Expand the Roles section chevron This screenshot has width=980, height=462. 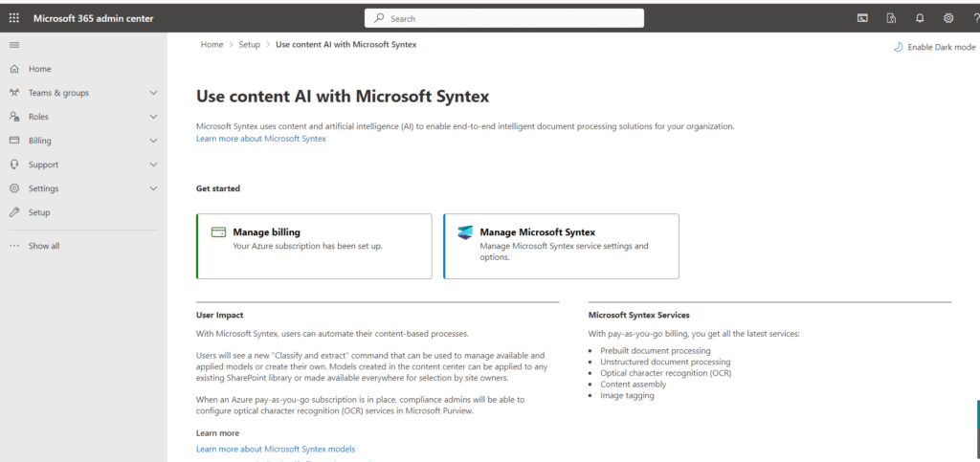153,117
